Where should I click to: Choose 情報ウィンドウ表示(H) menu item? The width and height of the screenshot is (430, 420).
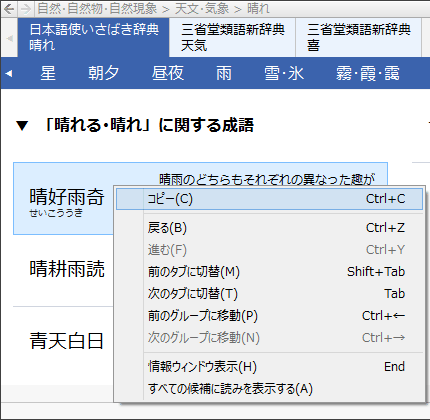coord(269,367)
